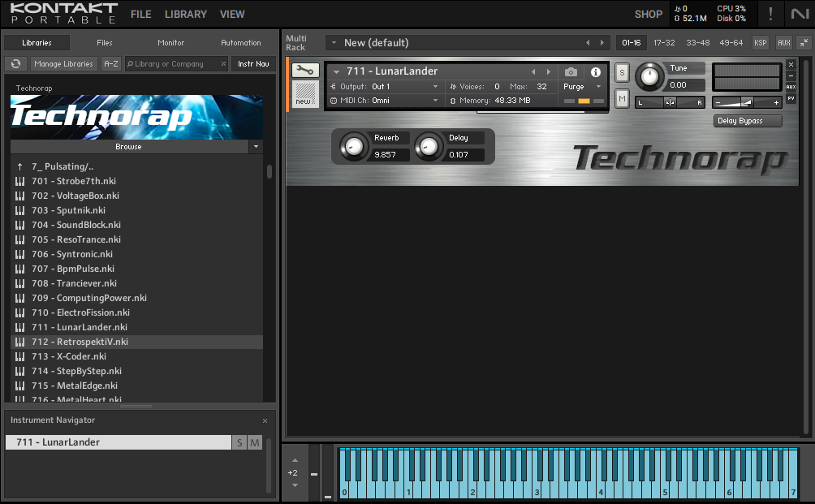Click the library refresh icon
The height and width of the screenshot is (504, 815).
pyautogui.click(x=16, y=63)
